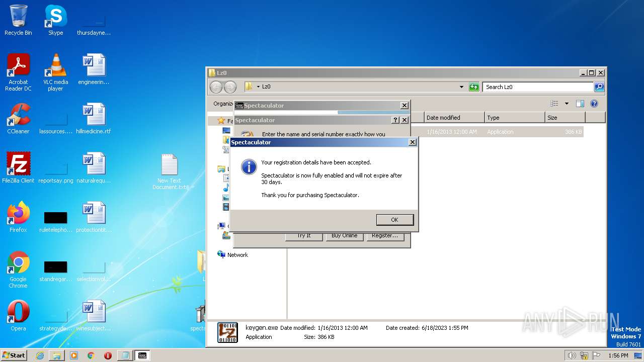Sort files by Type column

515,118
